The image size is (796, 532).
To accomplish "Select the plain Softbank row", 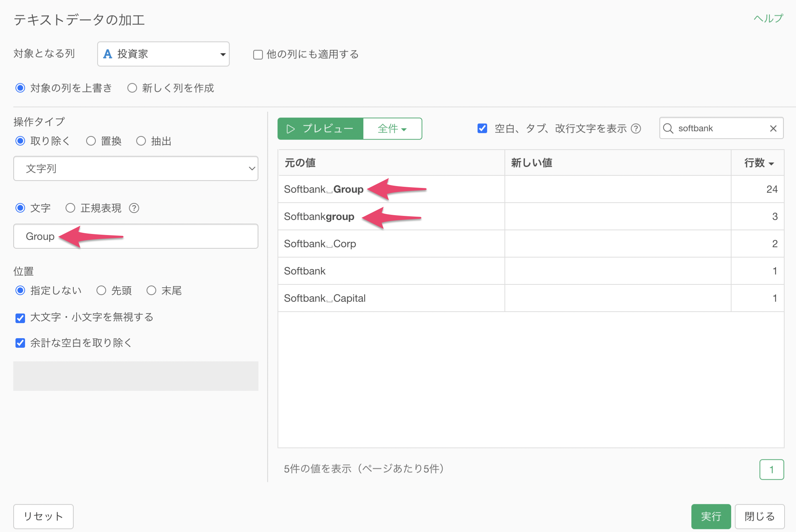I will [531, 271].
